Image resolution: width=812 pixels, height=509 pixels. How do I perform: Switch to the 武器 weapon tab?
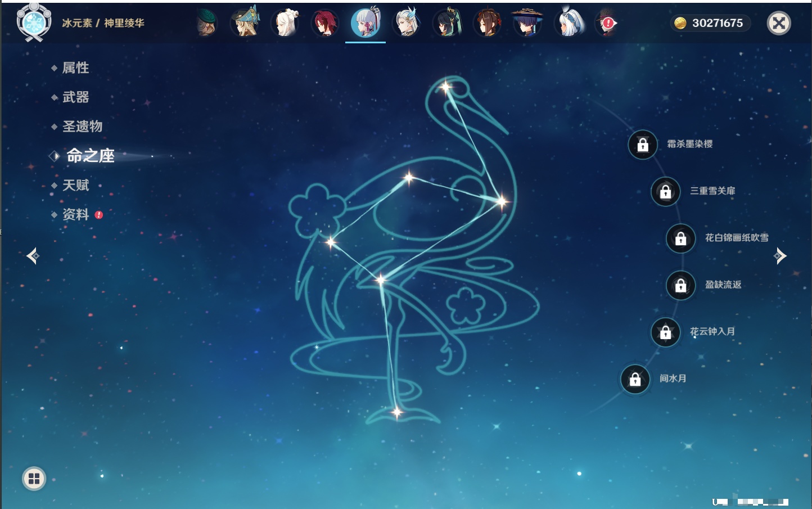click(75, 97)
